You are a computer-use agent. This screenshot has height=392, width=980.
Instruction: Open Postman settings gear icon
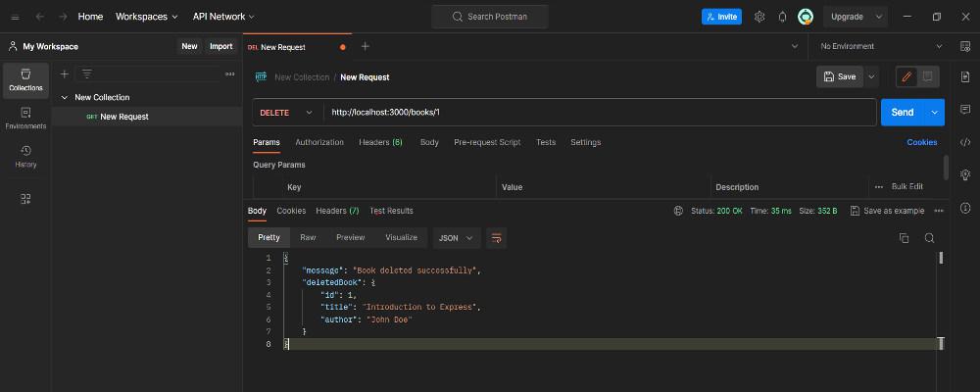[759, 17]
